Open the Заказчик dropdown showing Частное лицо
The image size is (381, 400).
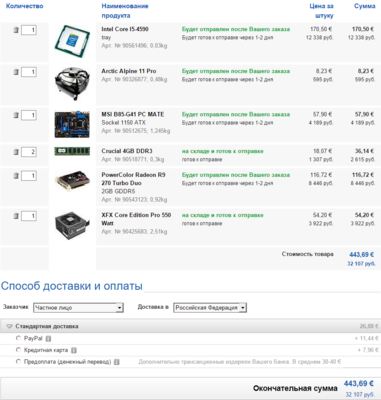(78, 308)
